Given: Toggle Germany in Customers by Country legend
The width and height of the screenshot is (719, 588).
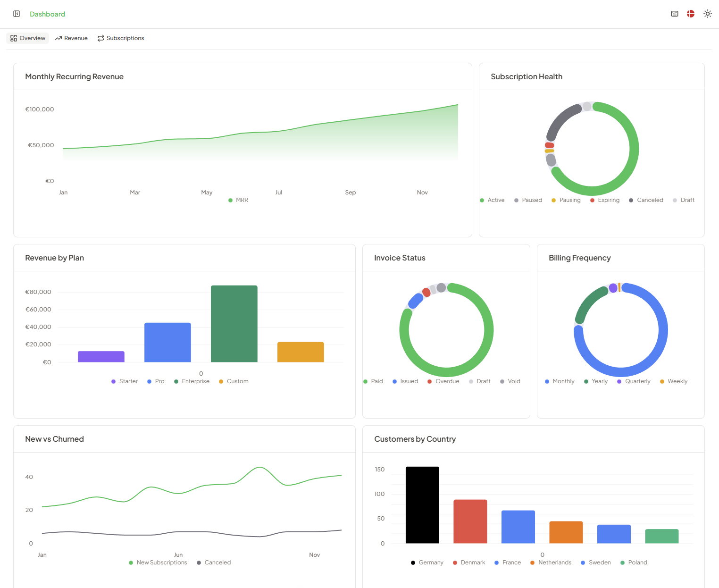Looking at the screenshot, I should (x=426, y=562).
